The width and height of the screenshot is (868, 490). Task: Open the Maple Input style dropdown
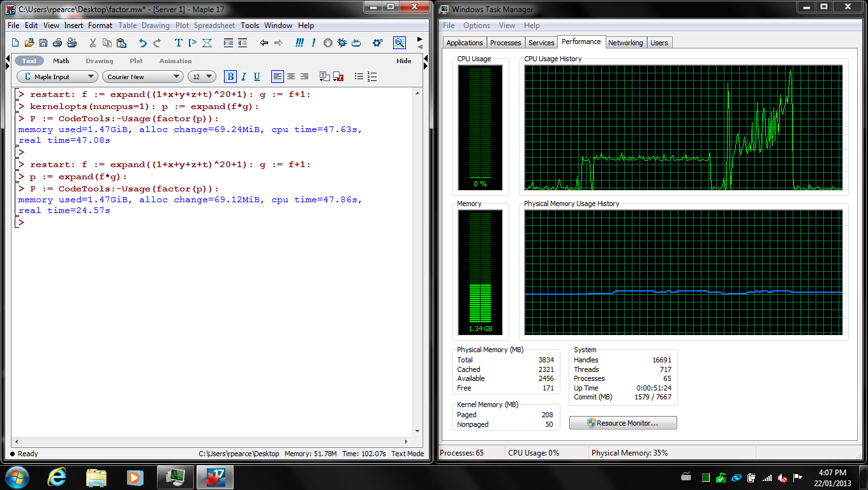pyautogui.click(x=57, y=77)
